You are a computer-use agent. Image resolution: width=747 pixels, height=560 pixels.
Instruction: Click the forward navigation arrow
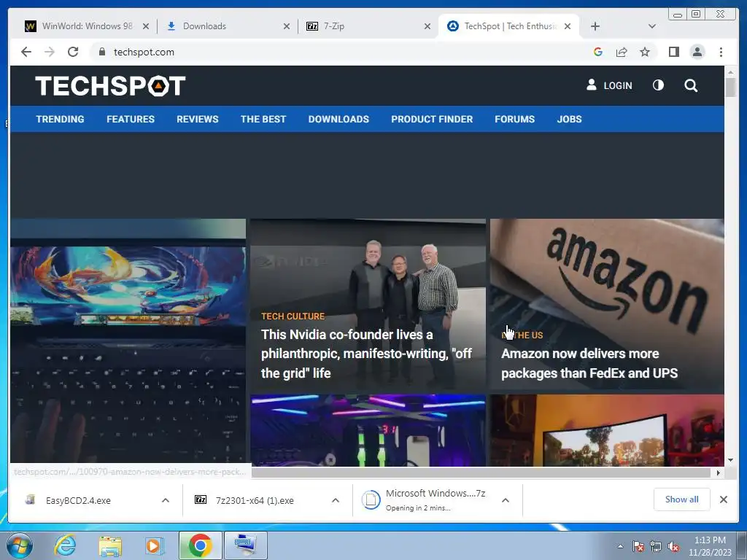coord(50,52)
